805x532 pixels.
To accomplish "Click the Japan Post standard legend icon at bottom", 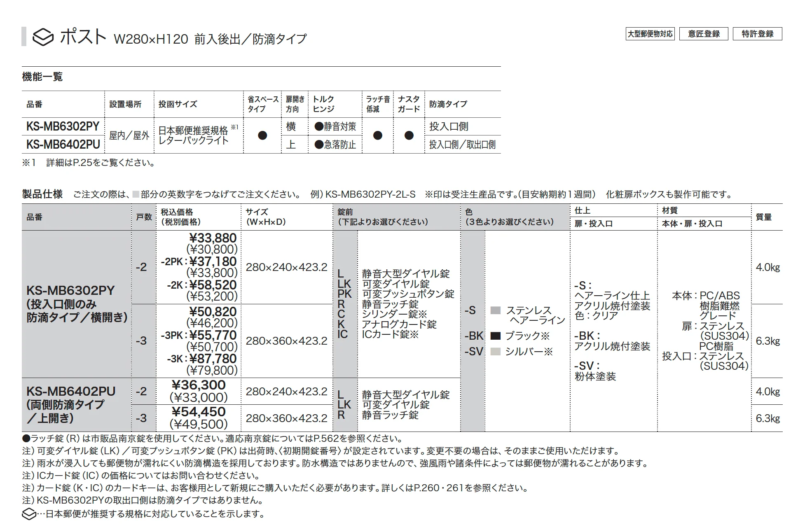I will 29,514.
